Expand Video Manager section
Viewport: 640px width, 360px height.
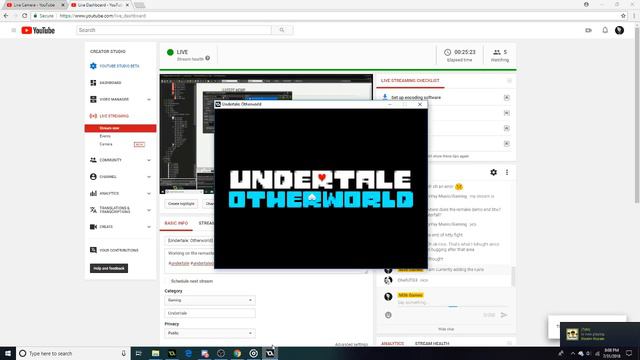click(149, 100)
